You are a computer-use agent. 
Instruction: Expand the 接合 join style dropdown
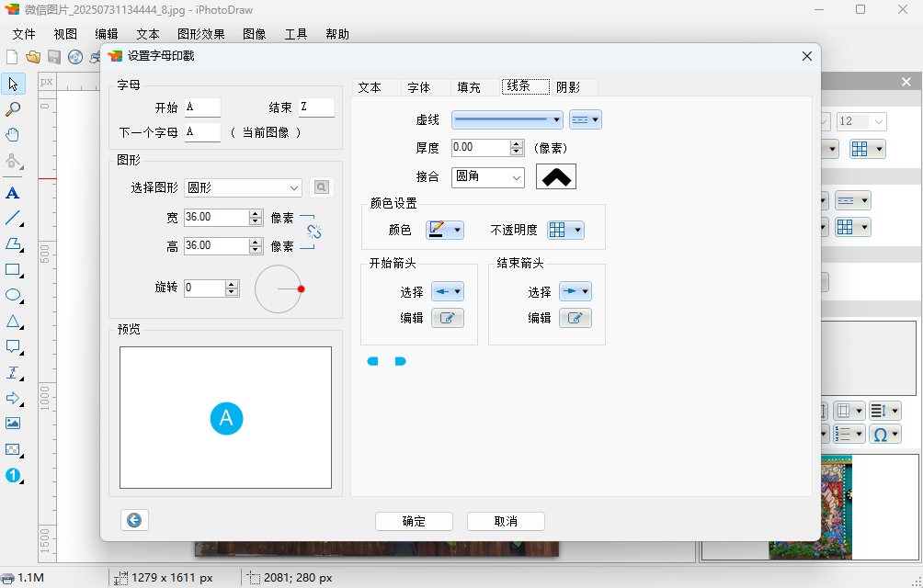pyautogui.click(x=487, y=176)
